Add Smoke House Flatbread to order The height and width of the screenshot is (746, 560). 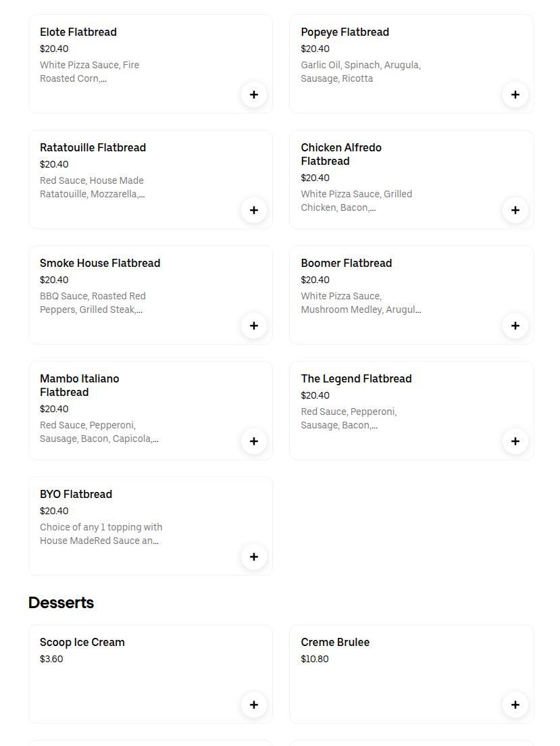pos(253,326)
